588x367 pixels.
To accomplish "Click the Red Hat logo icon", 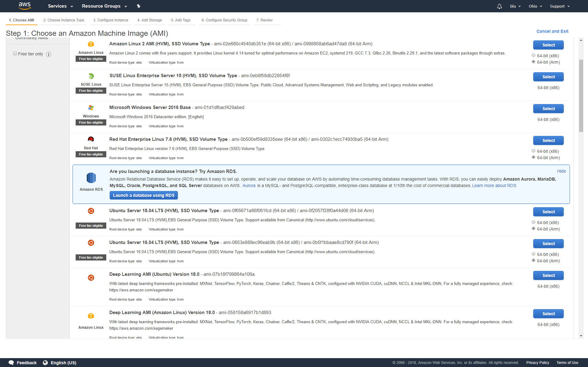I will tap(91, 140).
